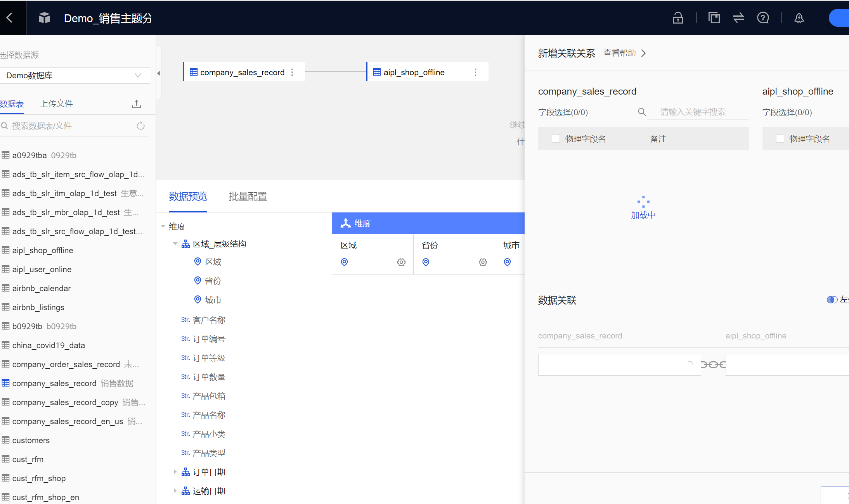Collapse the 区域_层级结构 tree node

[x=175, y=244]
